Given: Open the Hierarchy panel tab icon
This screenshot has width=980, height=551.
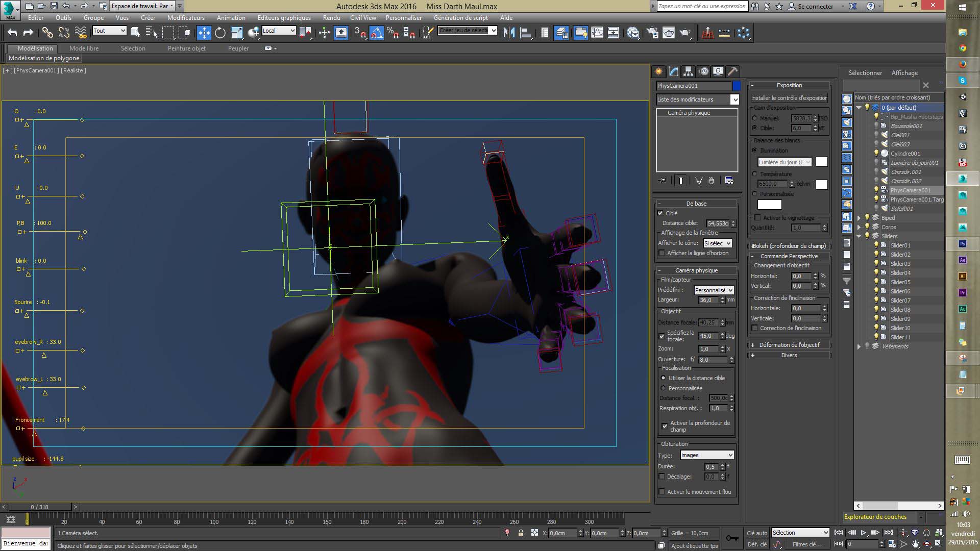Looking at the screenshot, I should tap(689, 71).
